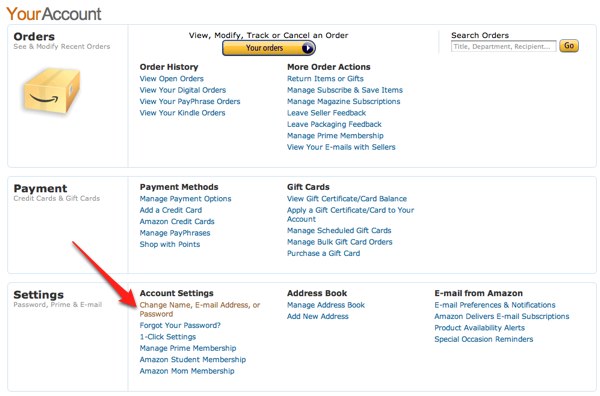Click the Your Account logo heading

(x=54, y=14)
